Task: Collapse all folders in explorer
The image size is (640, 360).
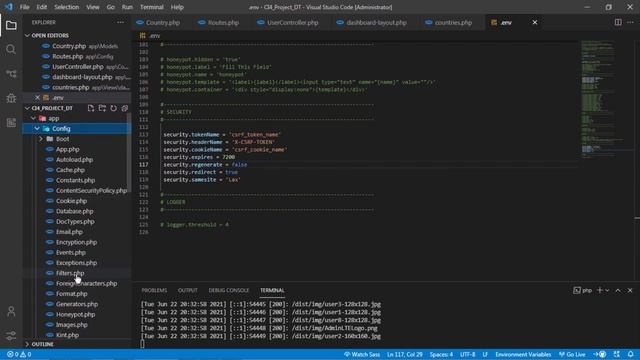Action: pyautogui.click(x=124, y=108)
